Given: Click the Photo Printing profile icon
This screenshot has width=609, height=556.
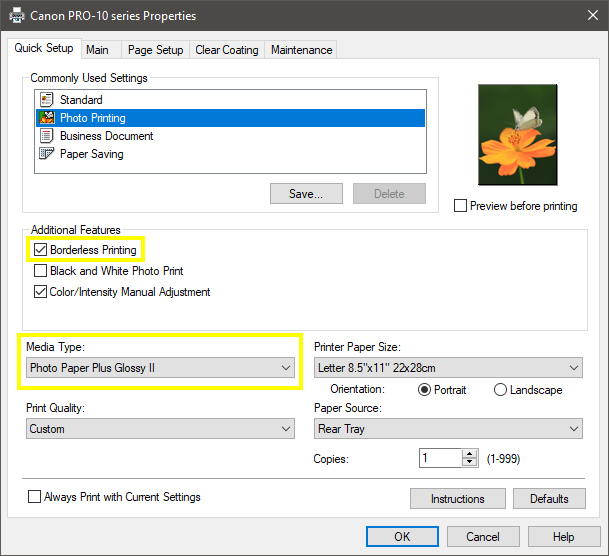Looking at the screenshot, I should [44, 118].
